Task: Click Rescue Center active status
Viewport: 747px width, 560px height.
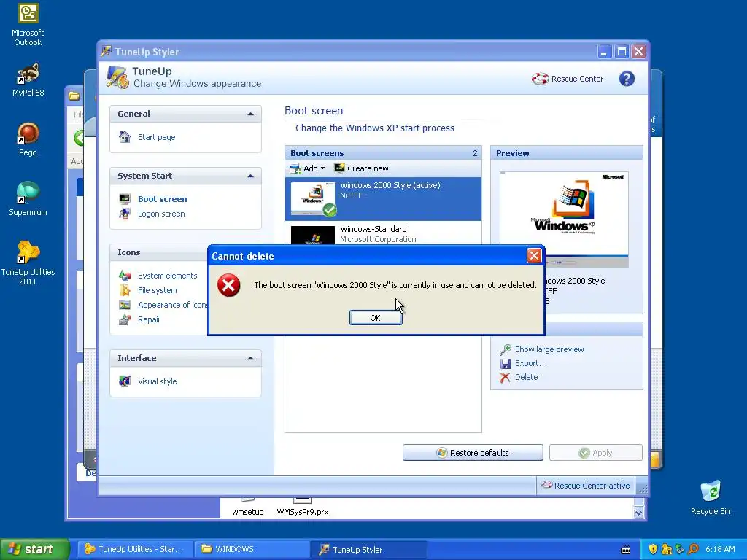Action: coord(586,486)
